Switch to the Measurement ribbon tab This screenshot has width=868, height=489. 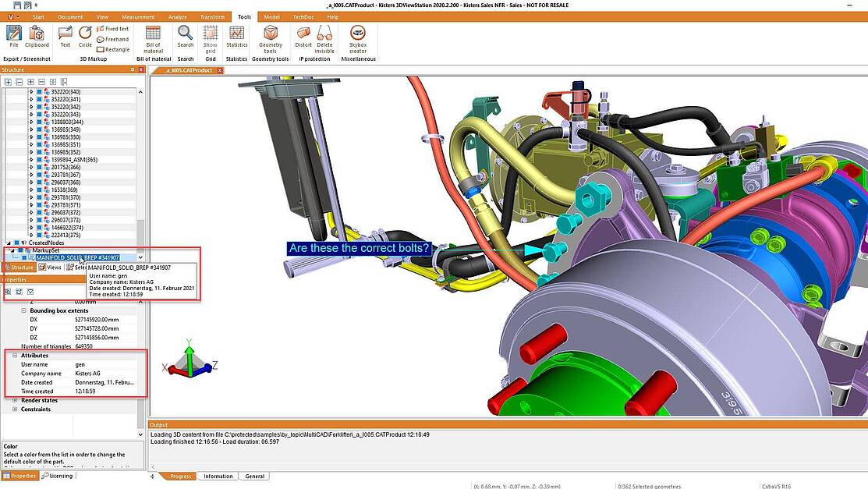137,16
